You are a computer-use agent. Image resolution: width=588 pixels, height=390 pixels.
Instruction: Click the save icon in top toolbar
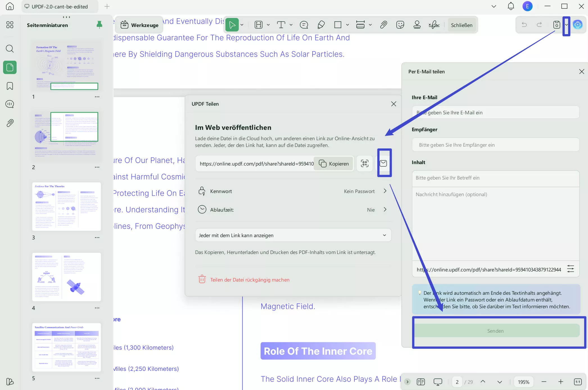click(557, 25)
